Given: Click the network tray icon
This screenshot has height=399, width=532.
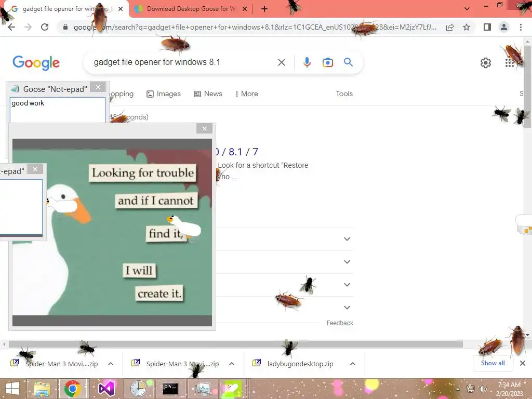Looking at the screenshot, I should (x=471, y=389).
